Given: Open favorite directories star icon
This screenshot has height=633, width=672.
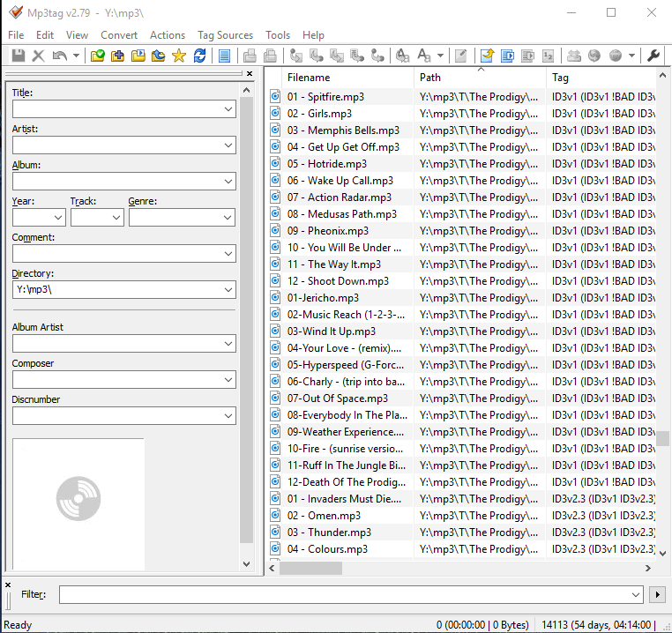Looking at the screenshot, I should pos(179,56).
